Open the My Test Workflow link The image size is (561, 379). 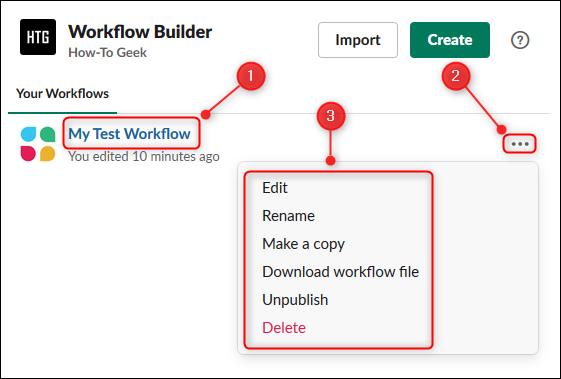[x=130, y=133]
